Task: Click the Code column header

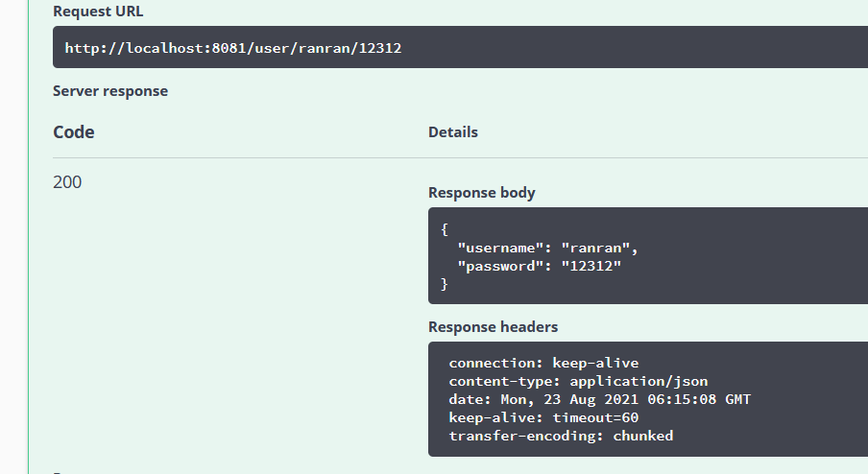Action: coord(74,132)
